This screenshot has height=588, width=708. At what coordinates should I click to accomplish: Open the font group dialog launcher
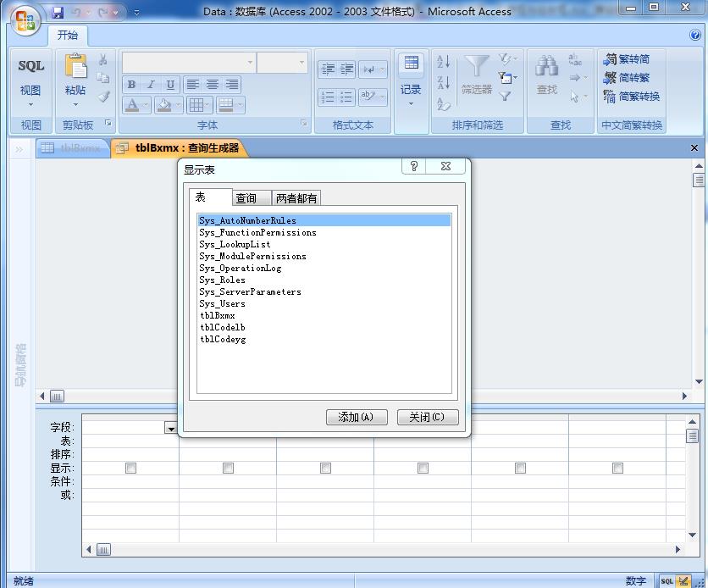304,123
